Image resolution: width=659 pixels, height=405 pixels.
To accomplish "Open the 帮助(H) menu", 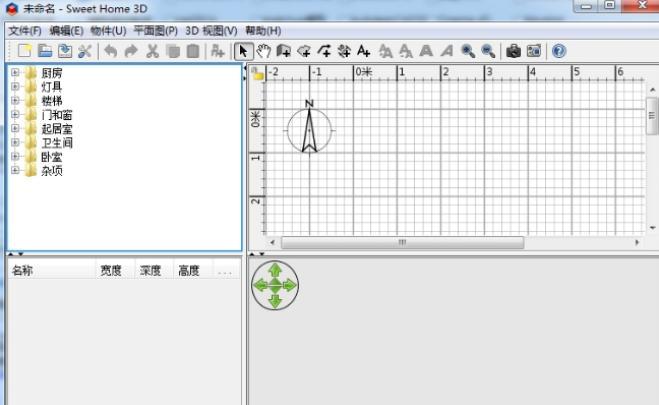I will pos(263,31).
